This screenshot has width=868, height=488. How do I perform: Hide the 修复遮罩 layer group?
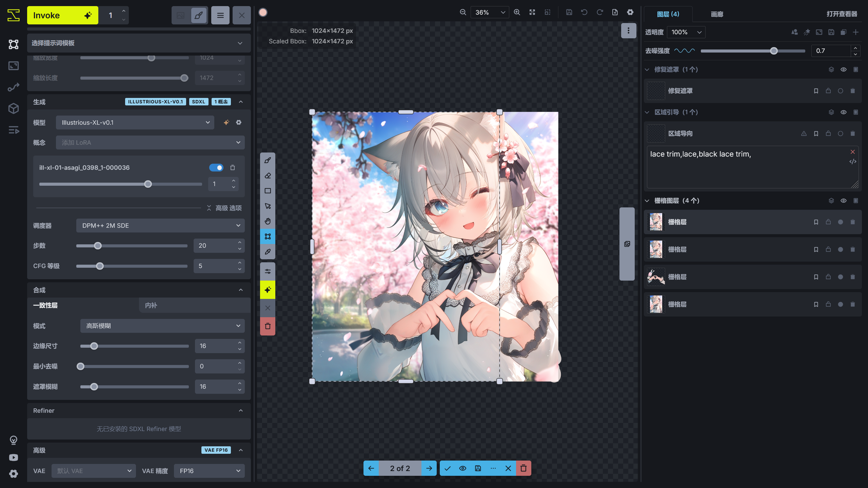click(844, 69)
